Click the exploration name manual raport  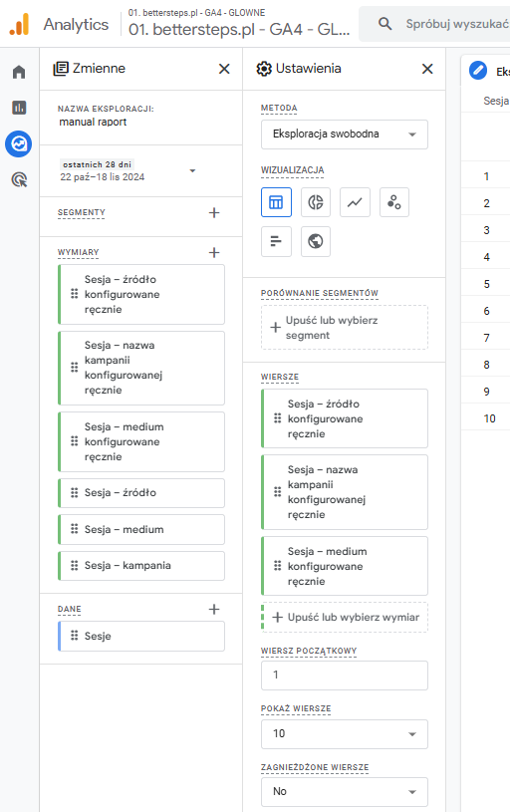(93, 123)
